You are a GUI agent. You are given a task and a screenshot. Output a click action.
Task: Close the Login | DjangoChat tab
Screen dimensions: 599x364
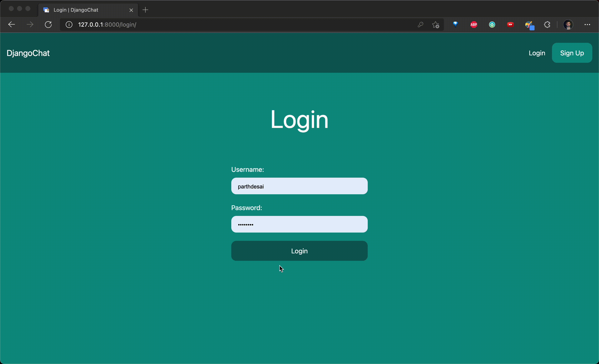click(x=131, y=10)
